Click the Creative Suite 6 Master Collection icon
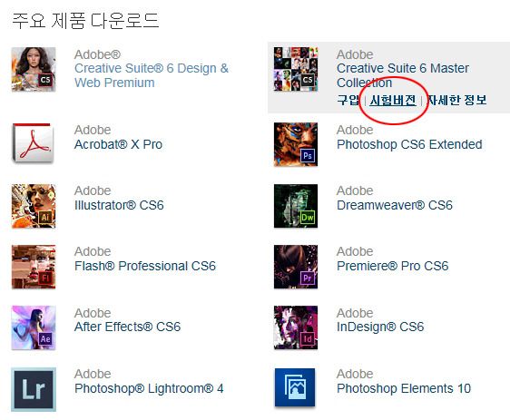The height and width of the screenshot is (420, 510). tap(296, 69)
